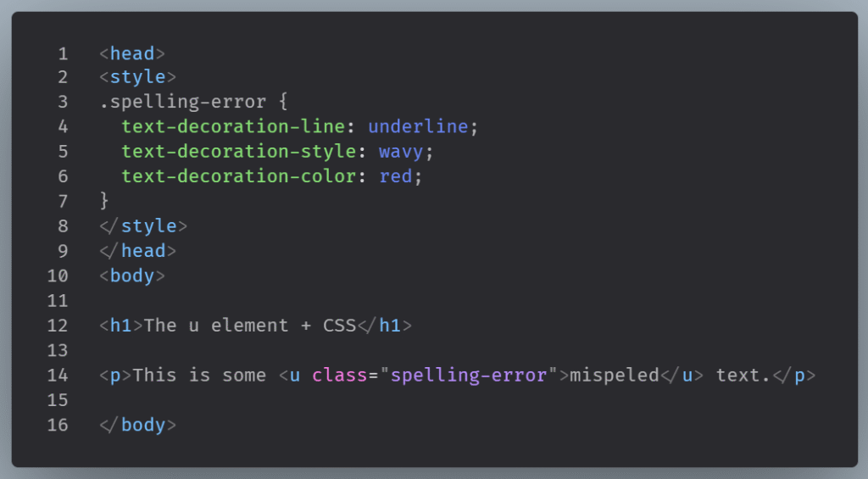Click the opening head tag
This screenshot has height=479, width=868.
131,54
